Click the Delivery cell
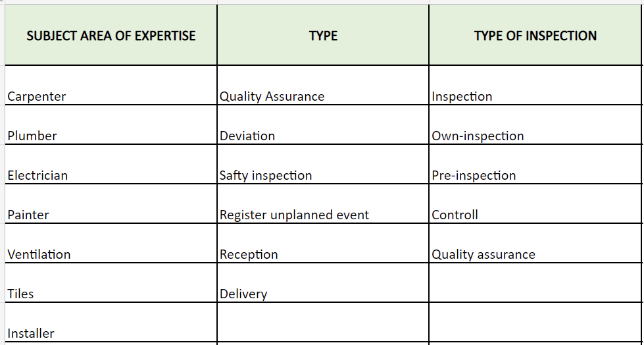The height and width of the screenshot is (345, 644). [x=323, y=282]
